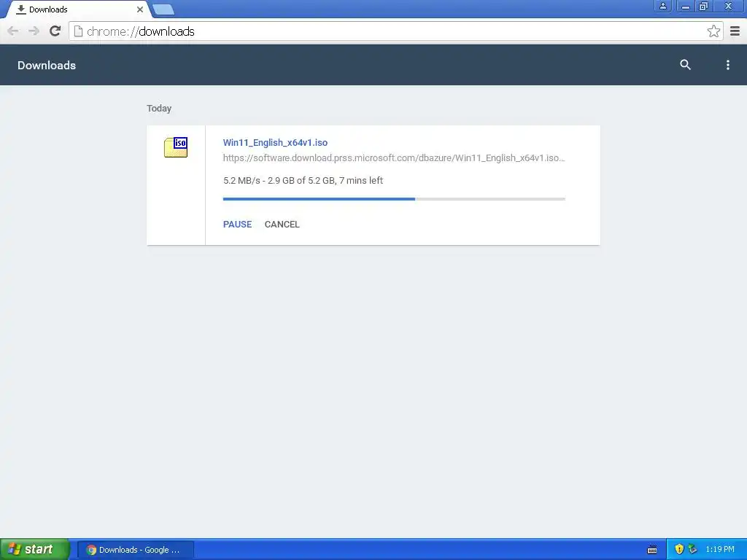
Task: Open the Win11_English_x64v1.iso file link
Action: tap(275, 142)
